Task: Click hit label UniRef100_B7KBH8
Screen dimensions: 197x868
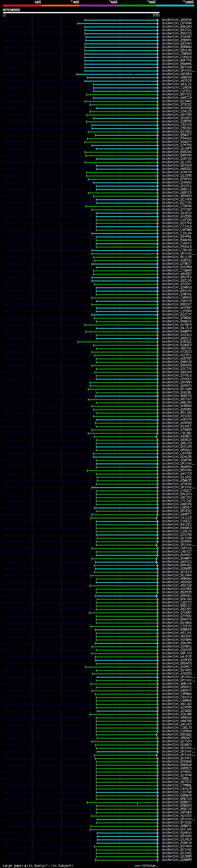Action: pyautogui.click(x=177, y=761)
